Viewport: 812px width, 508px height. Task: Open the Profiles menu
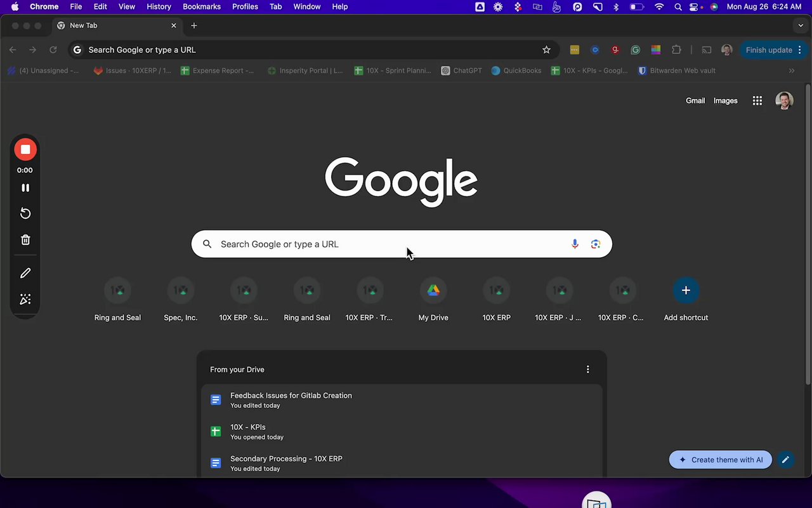pos(245,6)
